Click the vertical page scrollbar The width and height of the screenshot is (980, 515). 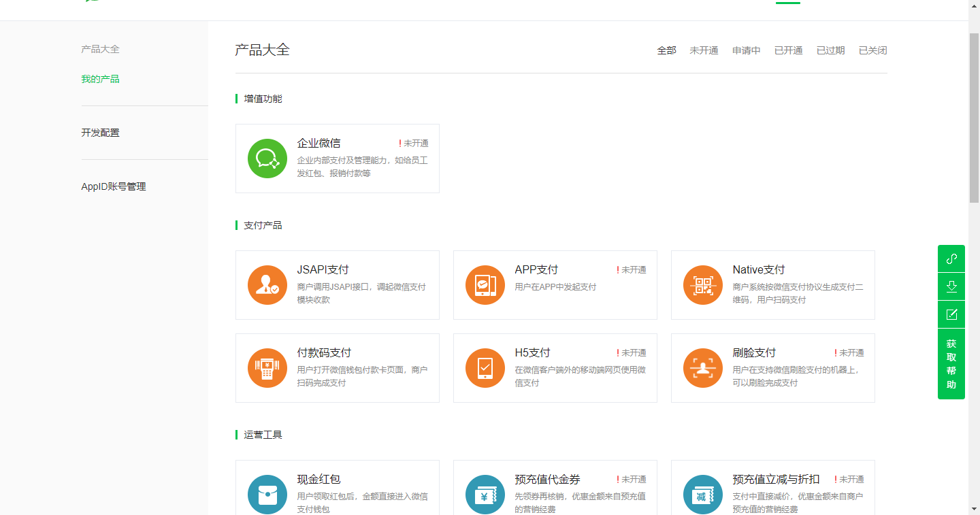coord(974,116)
